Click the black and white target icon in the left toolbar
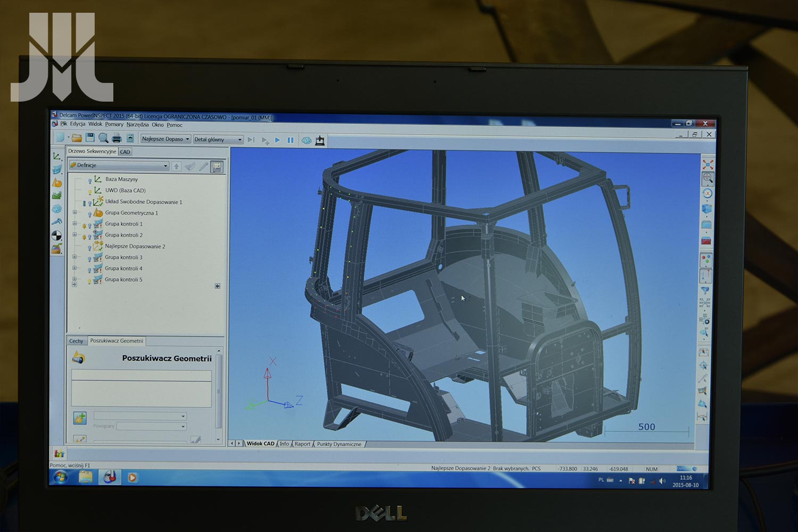The image size is (798, 532). 57,235
